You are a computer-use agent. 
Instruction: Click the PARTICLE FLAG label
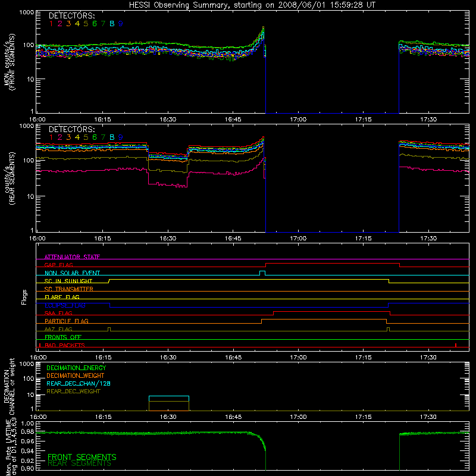coord(67,321)
